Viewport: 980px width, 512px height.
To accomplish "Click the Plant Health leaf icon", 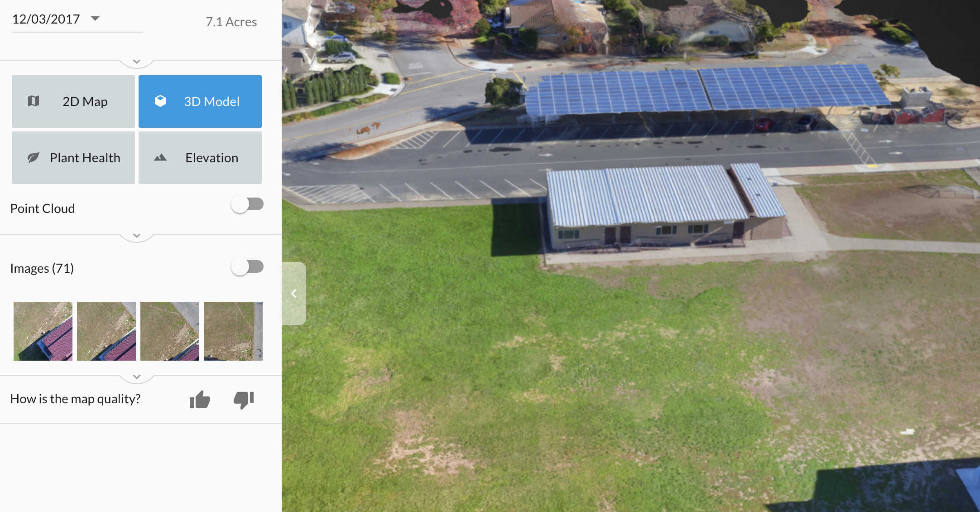I will tap(34, 158).
